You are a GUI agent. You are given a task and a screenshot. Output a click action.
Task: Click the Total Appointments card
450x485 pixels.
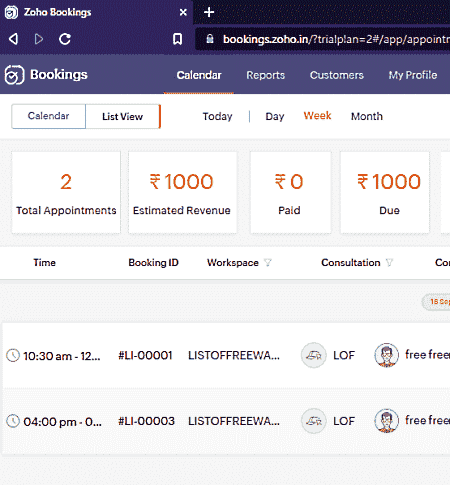click(66, 192)
